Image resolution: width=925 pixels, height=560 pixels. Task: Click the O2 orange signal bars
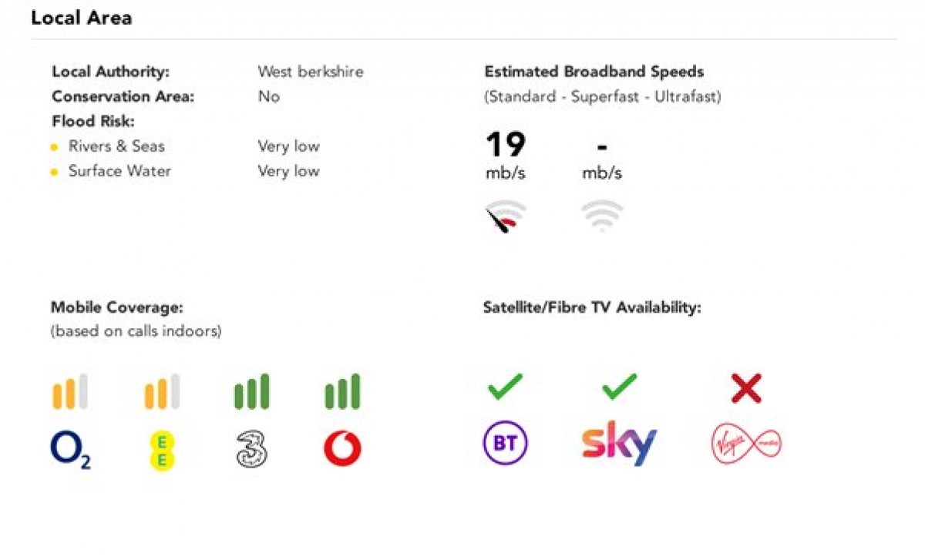pyautogui.click(x=70, y=391)
